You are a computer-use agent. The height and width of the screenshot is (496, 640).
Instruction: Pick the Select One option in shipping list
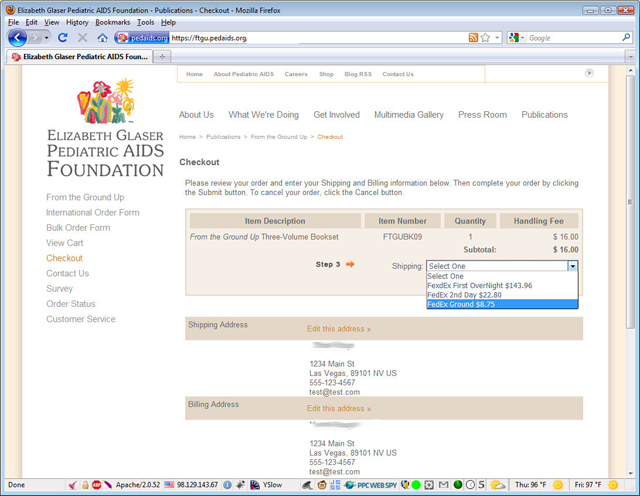(x=502, y=276)
